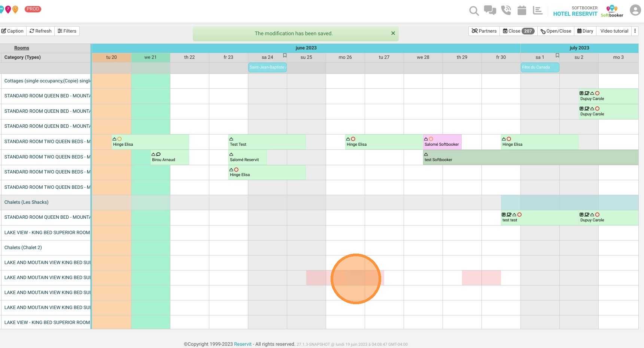644x348 pixels.
Task: Open the Video tutorial
Action: coord(614,31)
